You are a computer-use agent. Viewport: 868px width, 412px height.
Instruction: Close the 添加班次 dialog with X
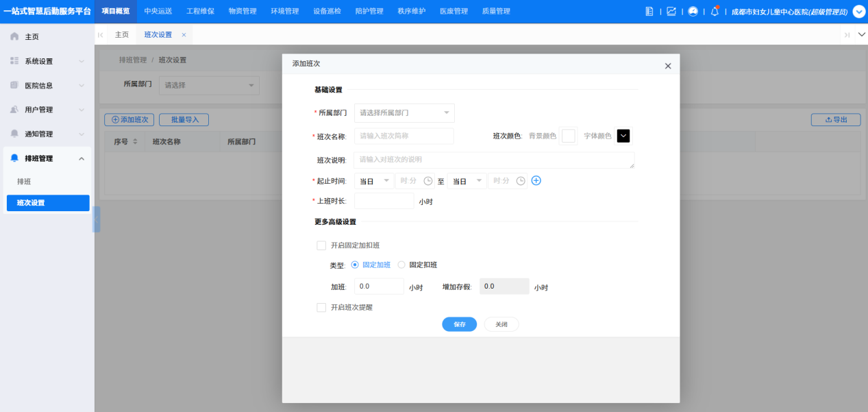tap(668, 66)
